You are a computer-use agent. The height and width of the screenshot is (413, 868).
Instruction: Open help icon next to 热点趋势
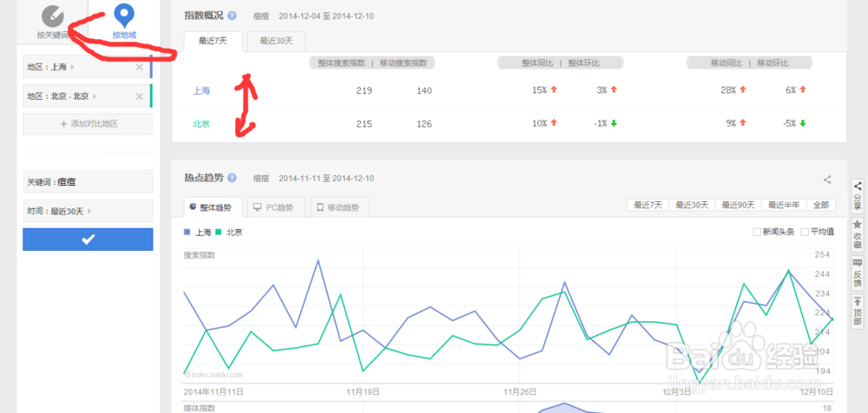click(232, 178)
